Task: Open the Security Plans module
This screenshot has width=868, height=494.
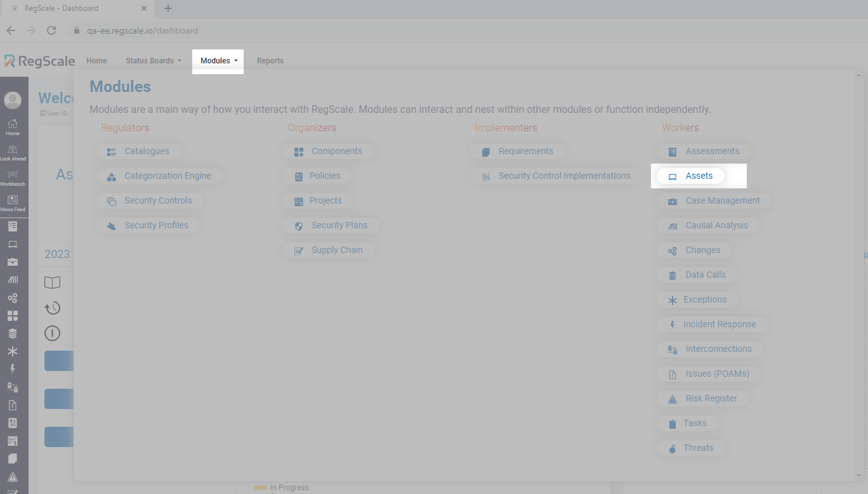Action: 331,226
